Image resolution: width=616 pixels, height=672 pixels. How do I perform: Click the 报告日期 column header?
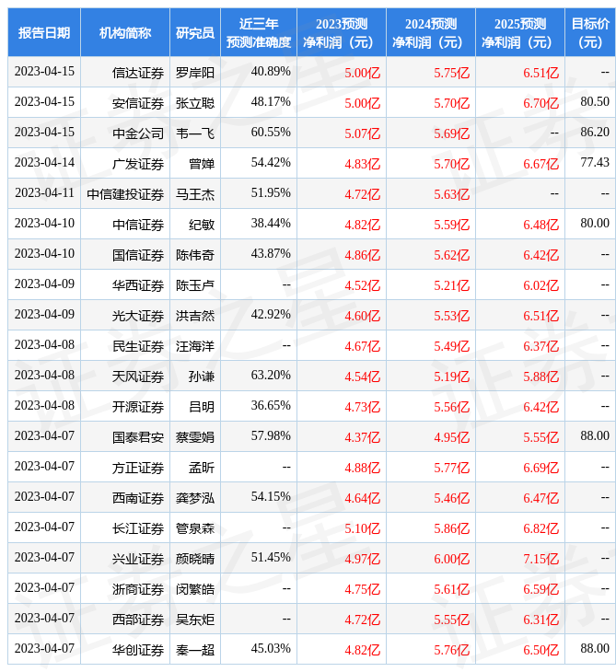pos(44,32)
